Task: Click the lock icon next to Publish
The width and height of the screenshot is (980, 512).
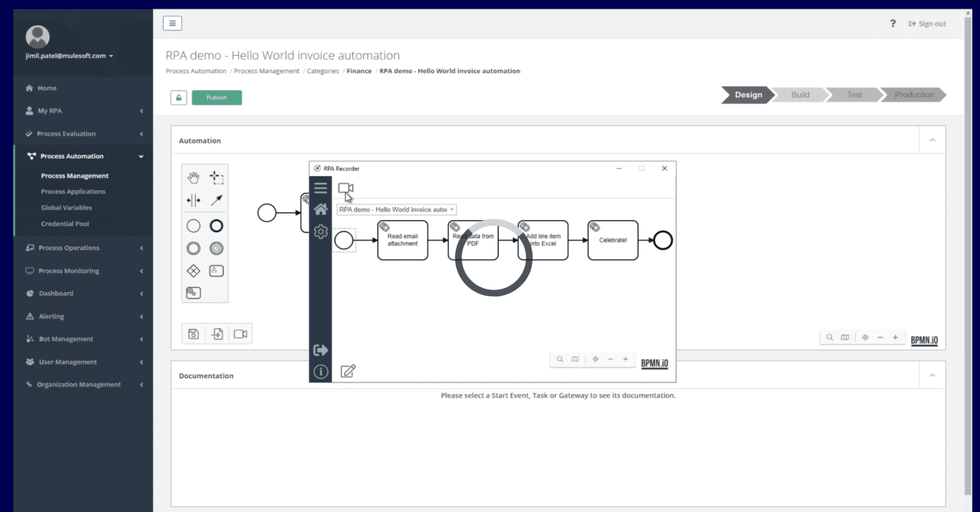Action: [179, 98]
